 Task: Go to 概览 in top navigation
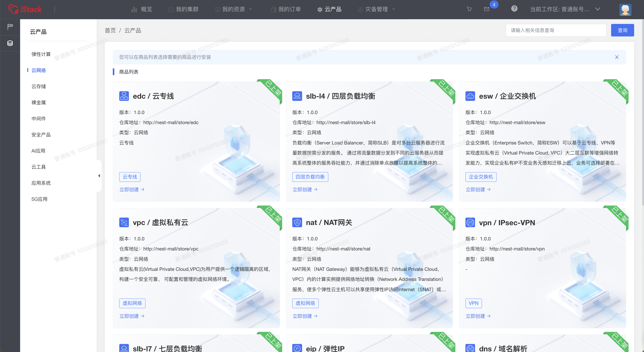[141, 9]
